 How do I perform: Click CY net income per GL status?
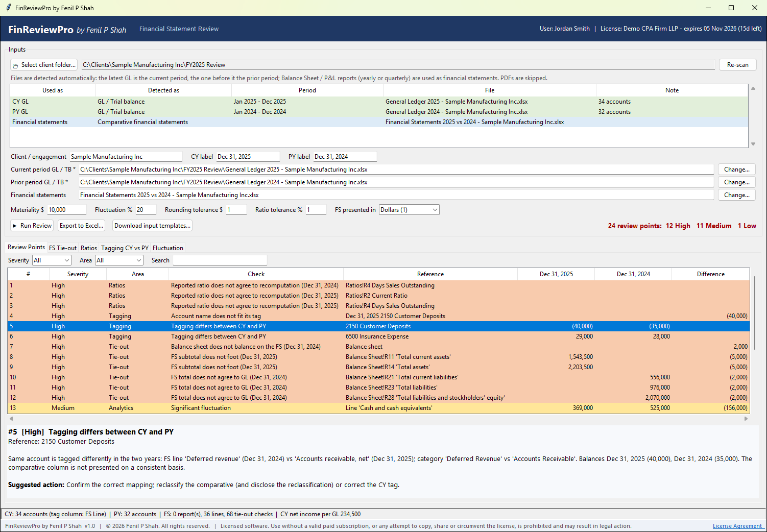click(x=321, y=514)
